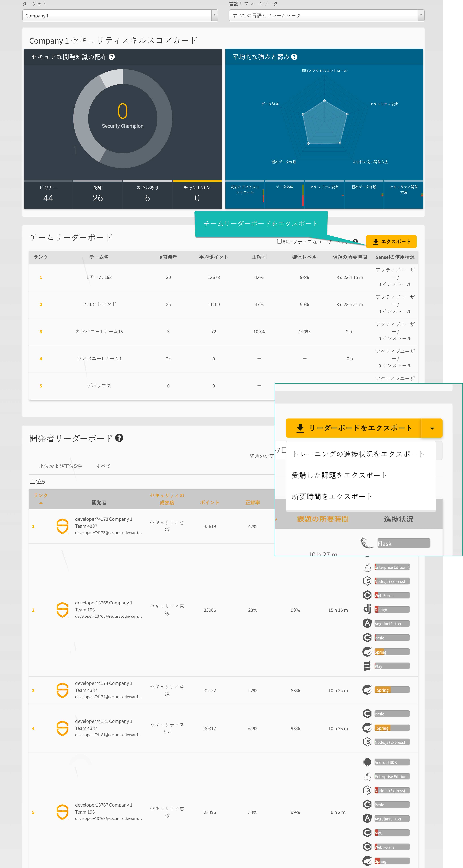
Task: Toggle 非アクティブなユーザー checkbox
Action: (x=279, y=241)
